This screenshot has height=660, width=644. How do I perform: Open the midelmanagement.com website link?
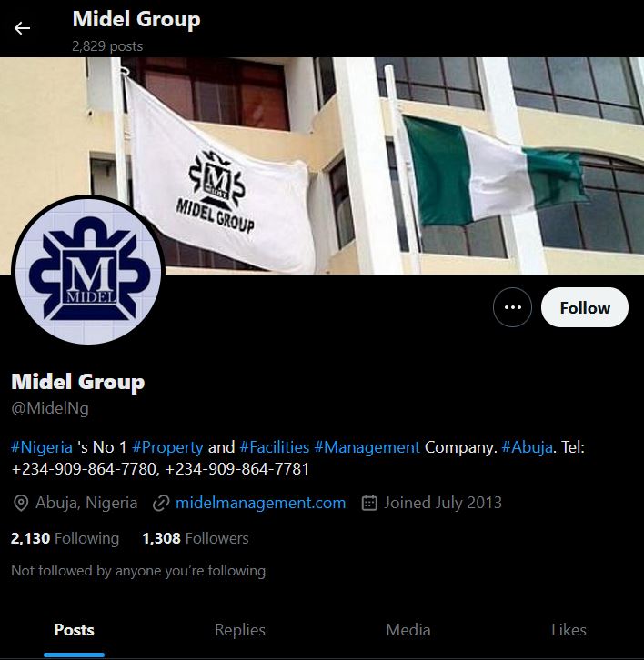tap(260, 503)
